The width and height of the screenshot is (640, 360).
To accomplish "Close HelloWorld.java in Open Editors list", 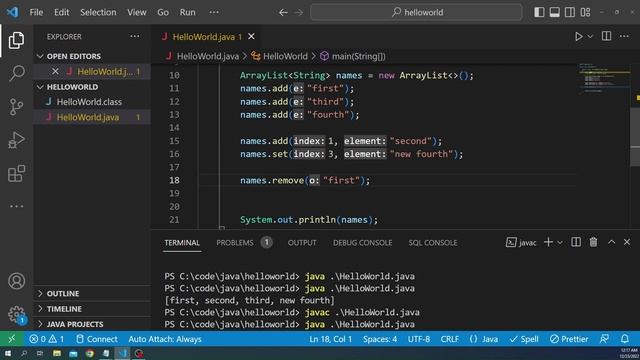I will (56, 71).
